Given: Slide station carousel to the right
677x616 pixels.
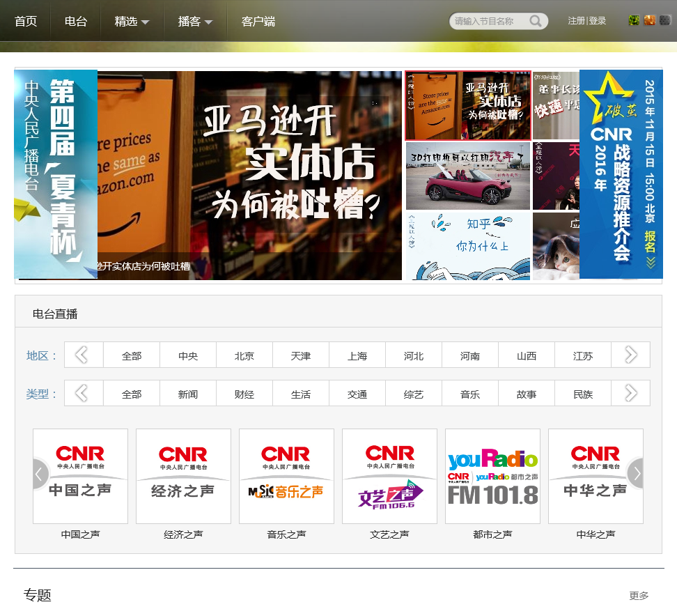Looking at the screenshot, I should click(637, 474).
